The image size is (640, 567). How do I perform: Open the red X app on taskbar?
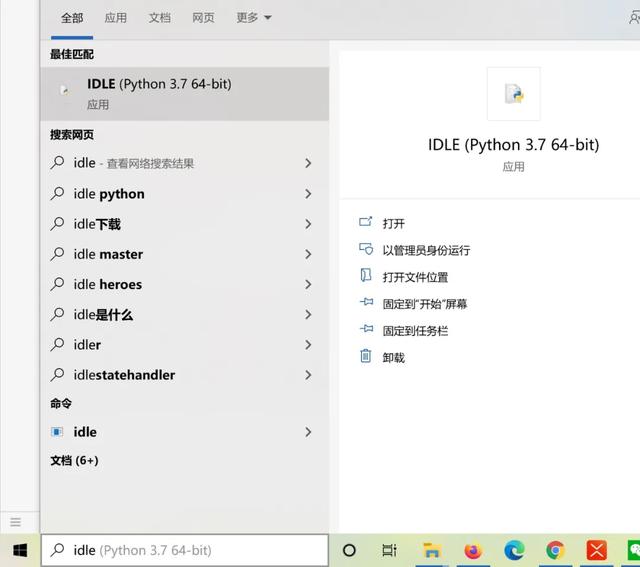point(596,550)
